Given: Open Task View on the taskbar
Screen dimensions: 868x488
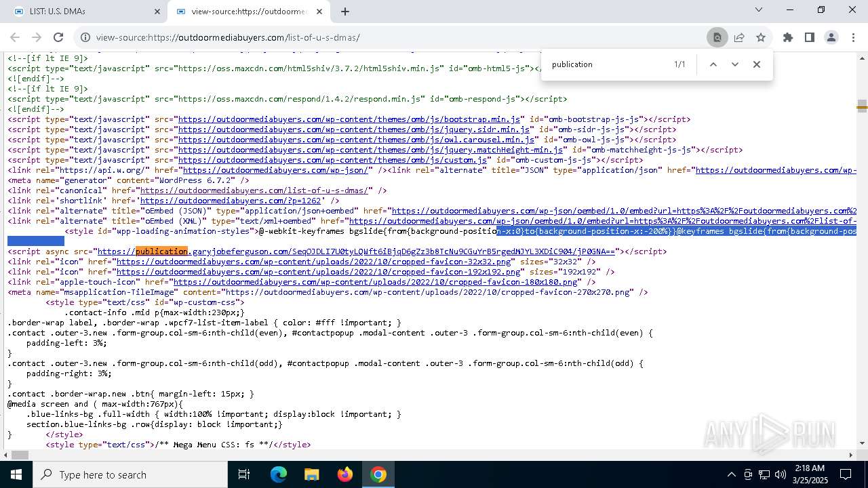Looking at the screenshot, I should point(244,474).
